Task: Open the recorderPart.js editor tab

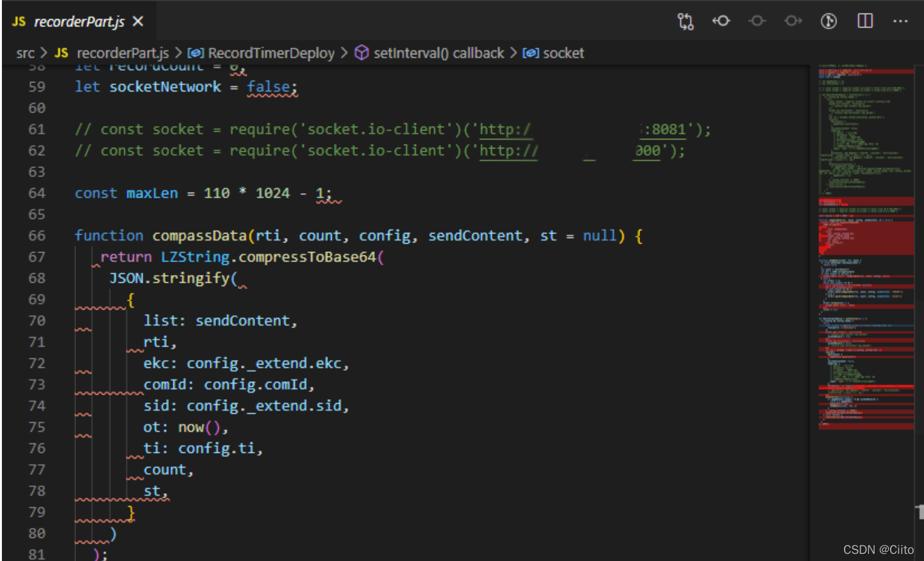Action: pos(78,22)
